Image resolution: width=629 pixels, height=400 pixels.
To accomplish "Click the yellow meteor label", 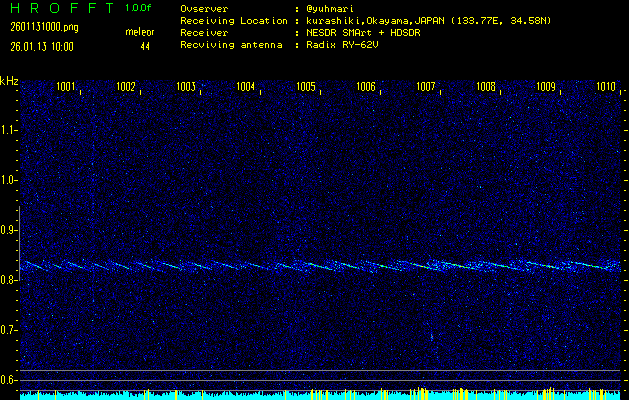I will [140, 33].
